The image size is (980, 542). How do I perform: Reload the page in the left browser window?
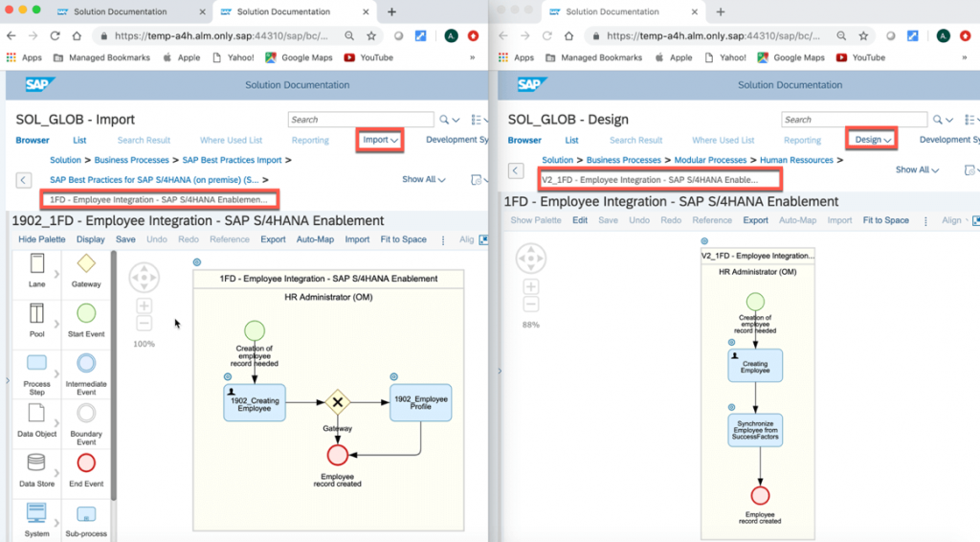coord(55,35)
